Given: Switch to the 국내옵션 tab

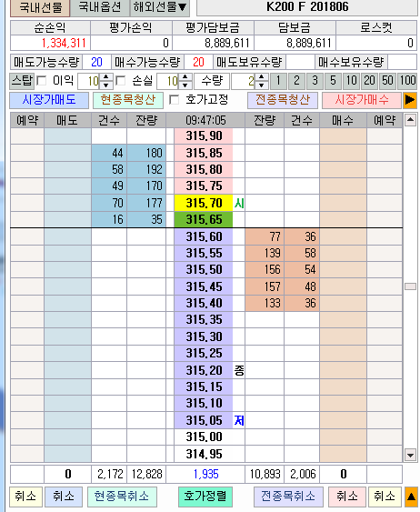Looking at the screenshot, I should tap(100, 7).
